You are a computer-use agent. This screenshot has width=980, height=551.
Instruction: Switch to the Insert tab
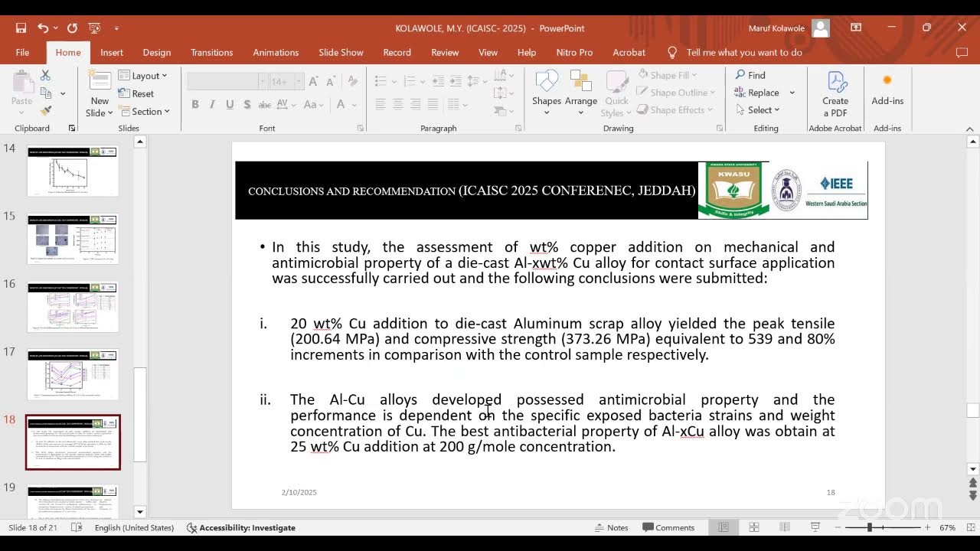point(112,53)
